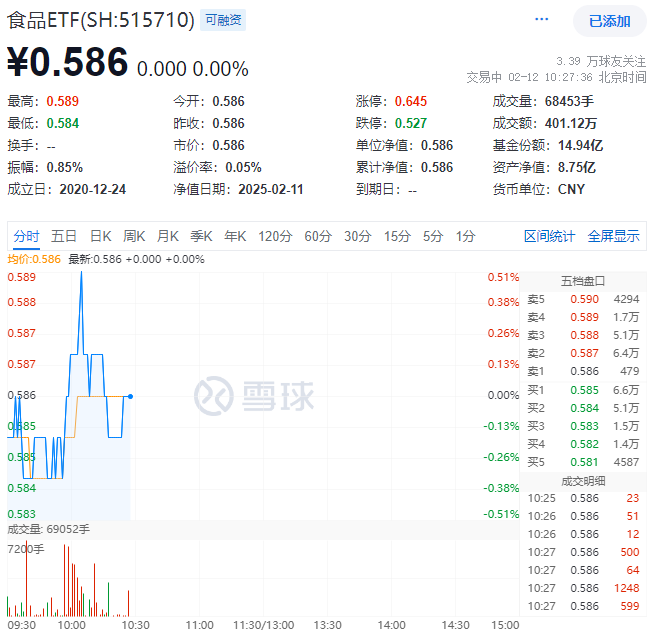Click the 10:25 trade volume 23
647x637 pixels.
tap(633, 498)
